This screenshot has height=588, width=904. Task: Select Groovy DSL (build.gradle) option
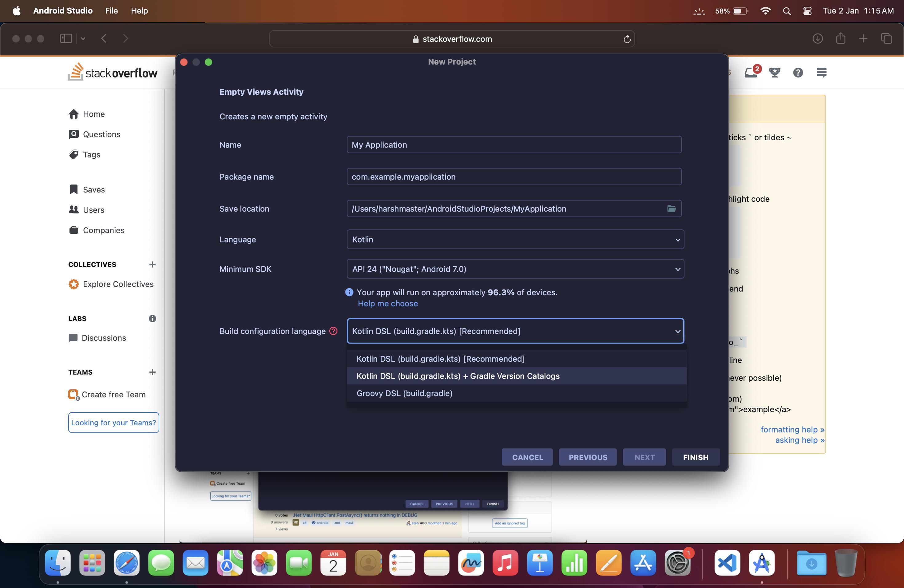pyautogui.click(x=405, y=393)
